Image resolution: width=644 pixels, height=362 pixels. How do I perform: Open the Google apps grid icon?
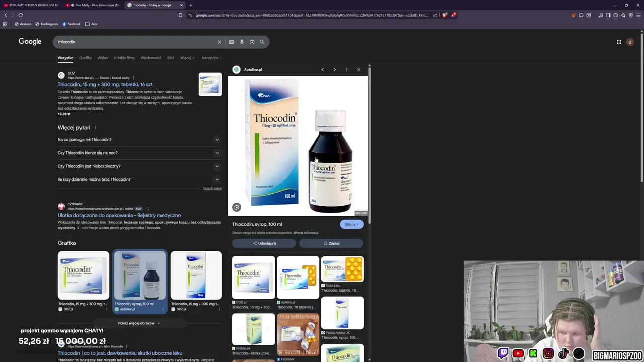click(x=619, y=42)
